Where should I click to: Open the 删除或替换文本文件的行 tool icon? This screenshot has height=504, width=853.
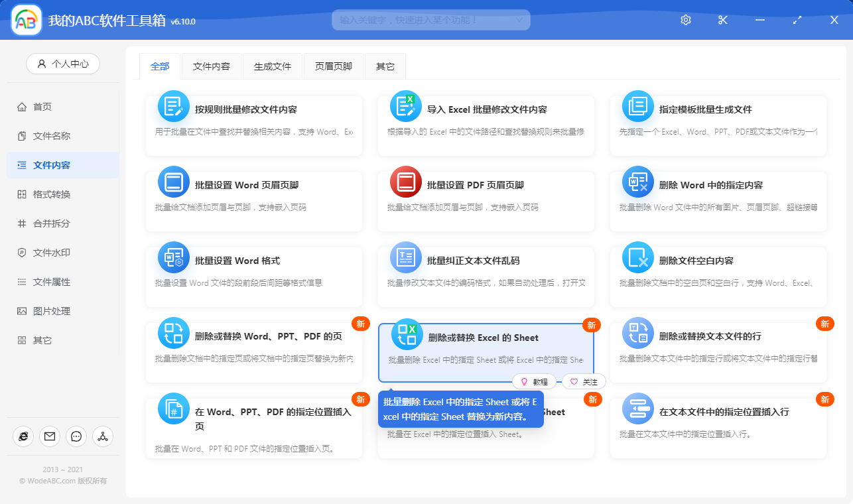pos(637,333)
